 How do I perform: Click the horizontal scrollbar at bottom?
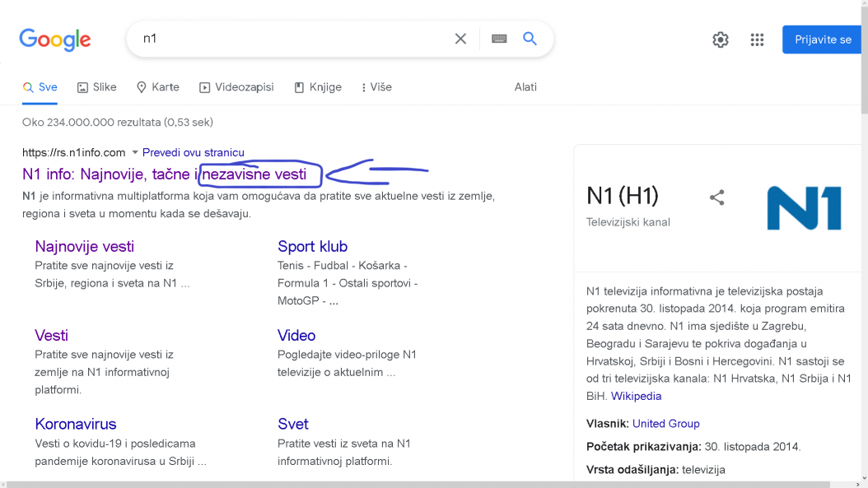[418, 485]
